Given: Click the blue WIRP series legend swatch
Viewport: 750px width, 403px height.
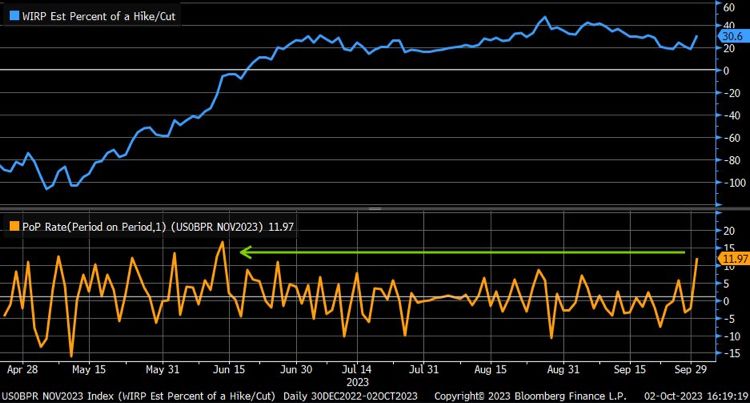Looking at the screenshot, I should tap(13, 17).
